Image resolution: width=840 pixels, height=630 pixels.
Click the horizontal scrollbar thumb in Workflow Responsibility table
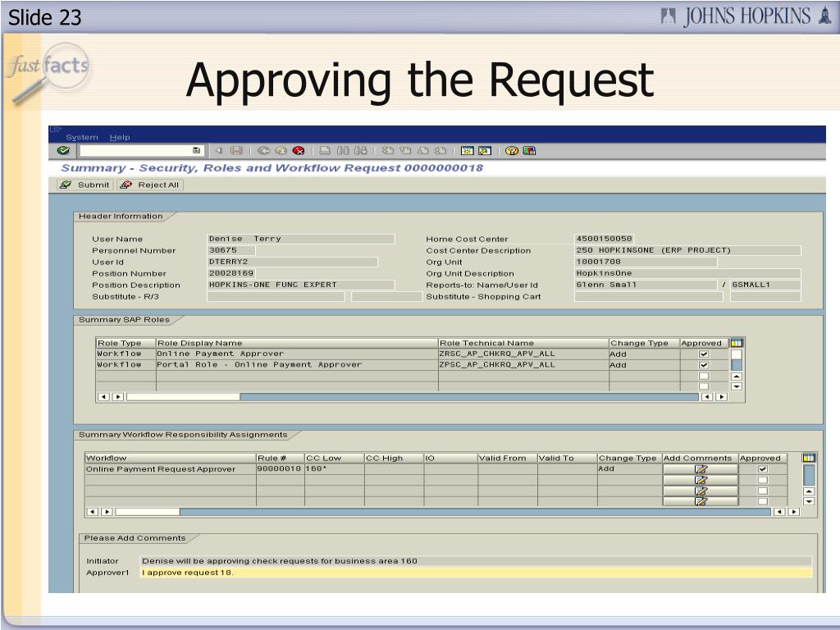pos(148,512)
